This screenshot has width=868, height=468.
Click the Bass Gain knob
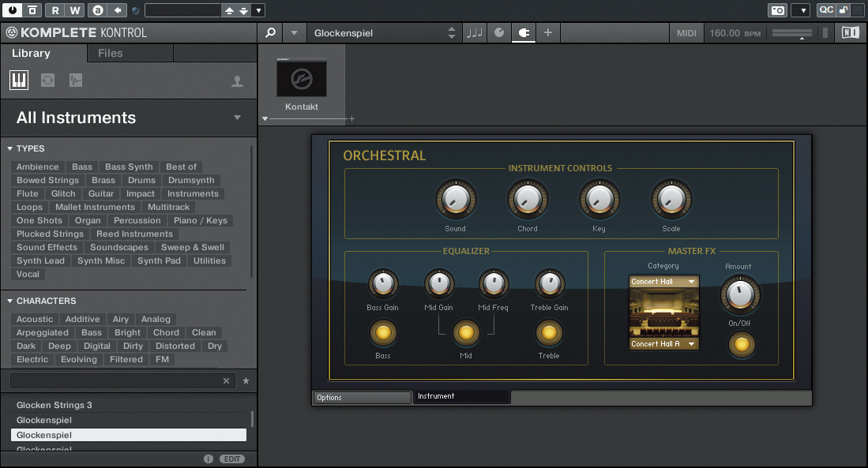point(383,284)
